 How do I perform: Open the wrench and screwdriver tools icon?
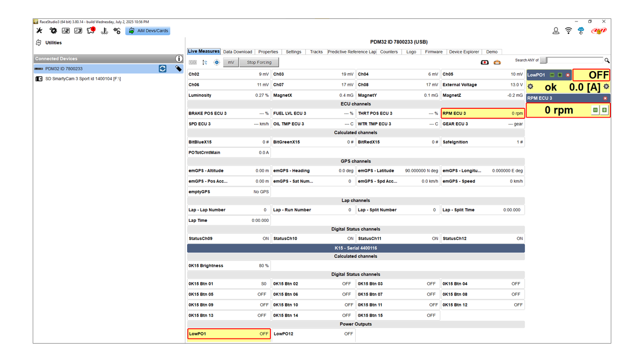(39, 31)
